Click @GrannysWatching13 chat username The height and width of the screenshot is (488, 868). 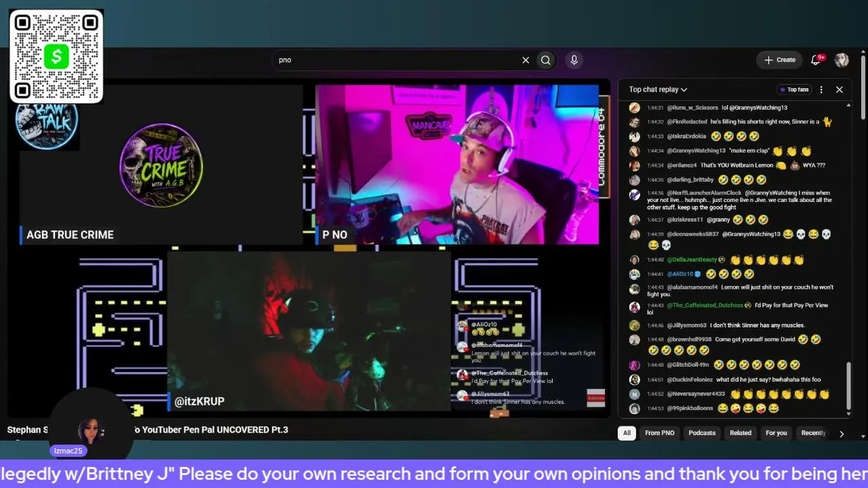696,150
